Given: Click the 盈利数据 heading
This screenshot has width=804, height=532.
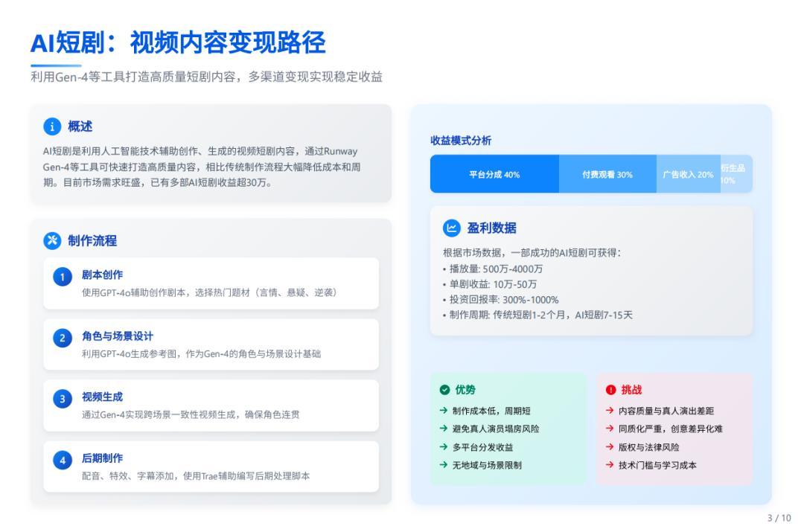Looking at the screenshot, I should click(x=492, y=228).
